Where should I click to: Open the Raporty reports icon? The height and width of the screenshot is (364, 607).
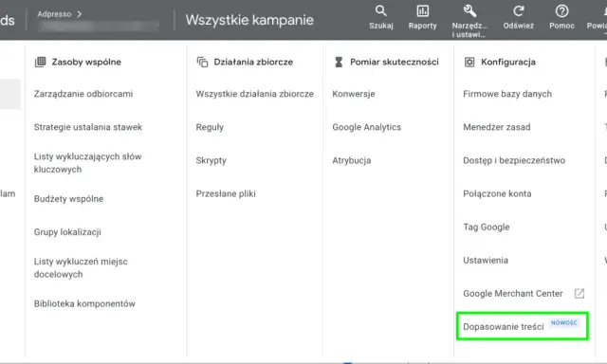tap(422, 10)
